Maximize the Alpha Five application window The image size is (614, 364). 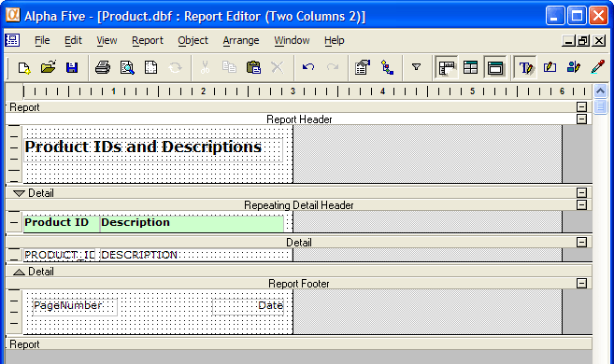pyautogui.click(x=577, y=16)
